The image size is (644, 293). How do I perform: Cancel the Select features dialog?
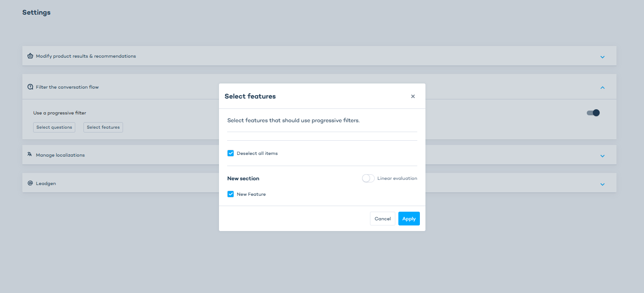(382, 219)
